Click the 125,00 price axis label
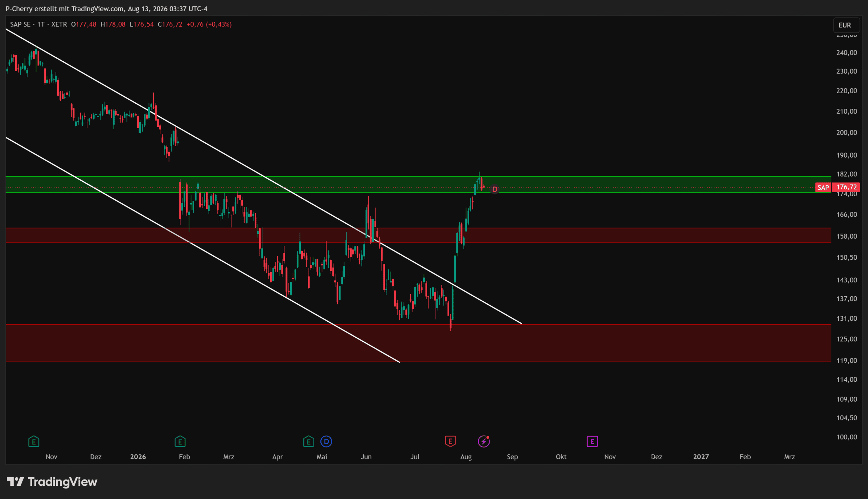This screenshot has width=868, height=499. 846,339
